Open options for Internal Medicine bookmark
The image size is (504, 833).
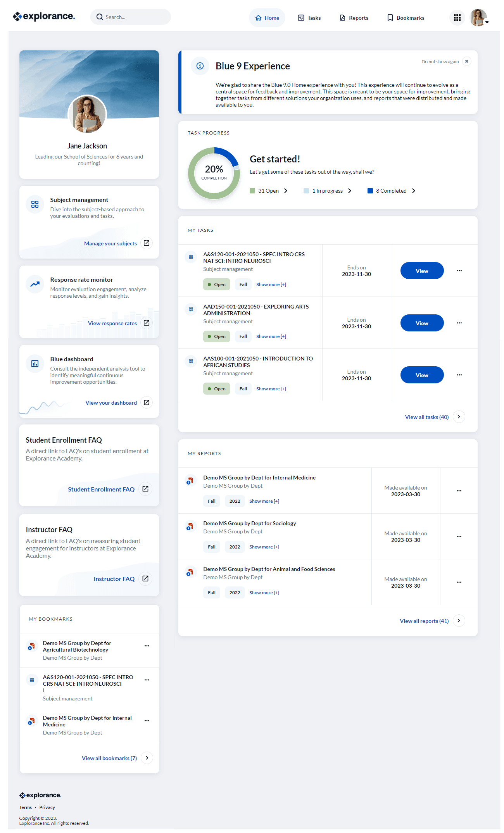[147, 721]
